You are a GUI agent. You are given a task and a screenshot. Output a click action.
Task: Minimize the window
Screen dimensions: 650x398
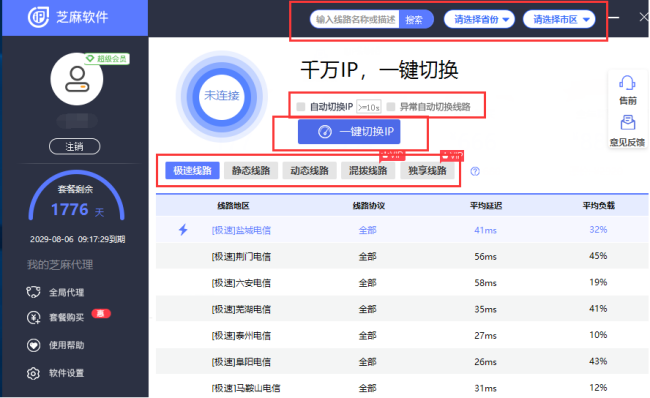(x=614, y=17)
